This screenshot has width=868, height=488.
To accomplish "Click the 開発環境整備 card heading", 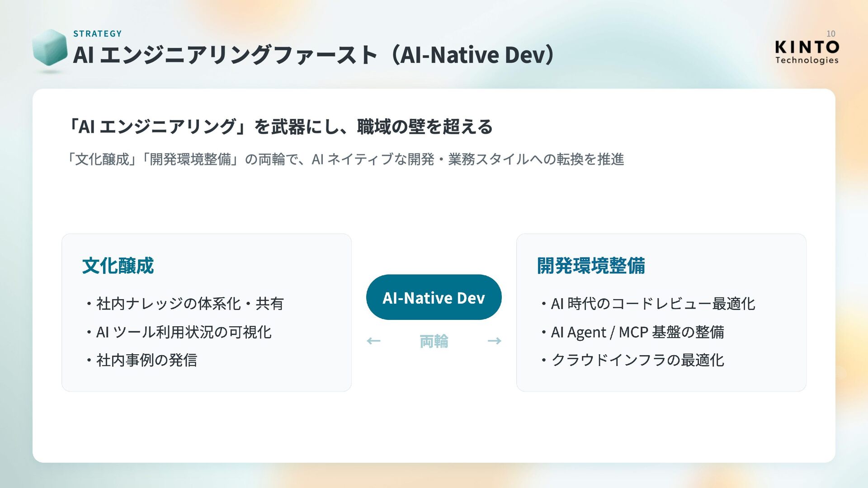I will [x=591, y=266].
